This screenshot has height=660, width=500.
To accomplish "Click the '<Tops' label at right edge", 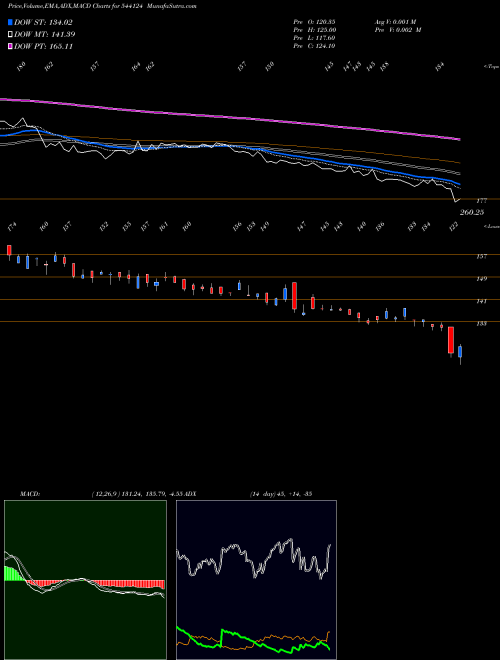I will tap(491, 67).
